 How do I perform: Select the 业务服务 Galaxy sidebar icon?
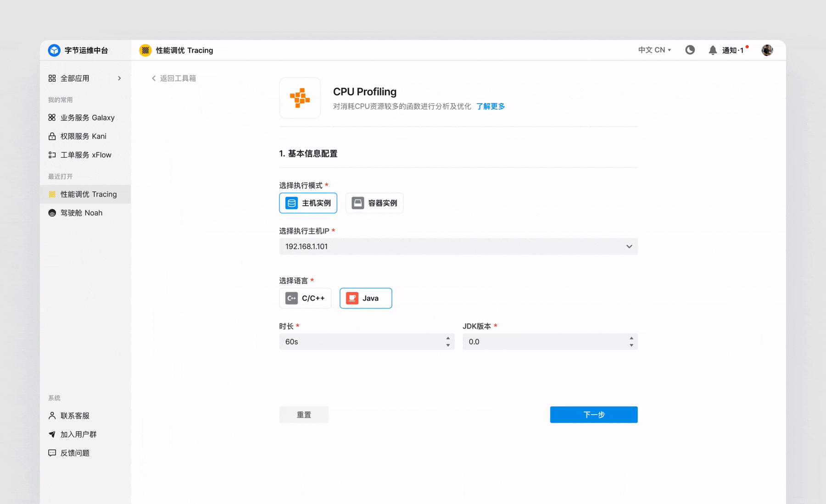pyautogui.click(x=52, y=117)
